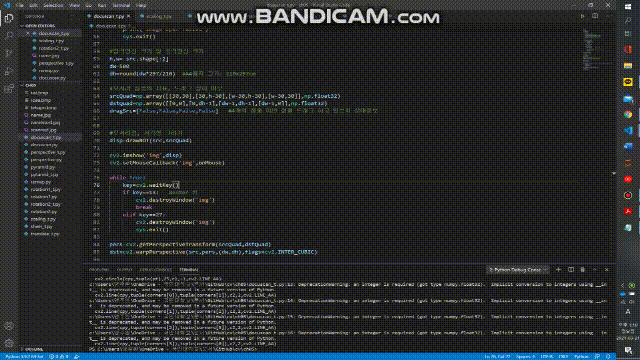Open Windows Start button

click(x=628, y=7)
